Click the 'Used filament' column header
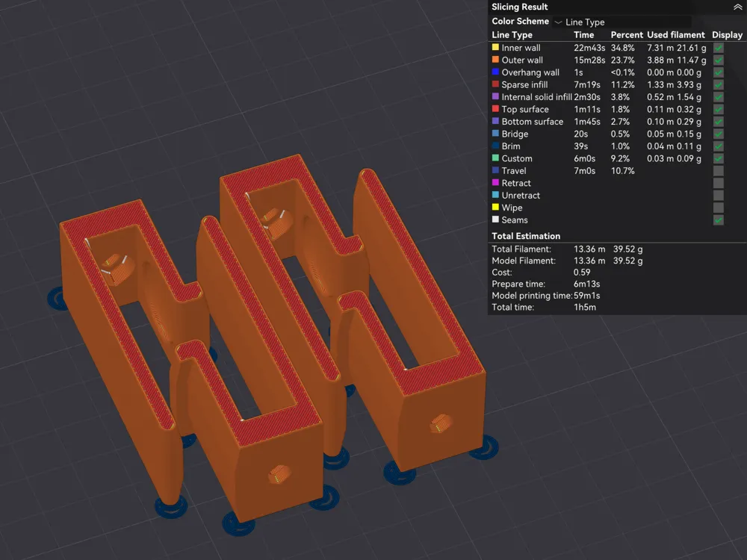This screenshot has width=747, height=560. (x=675, y=35)
